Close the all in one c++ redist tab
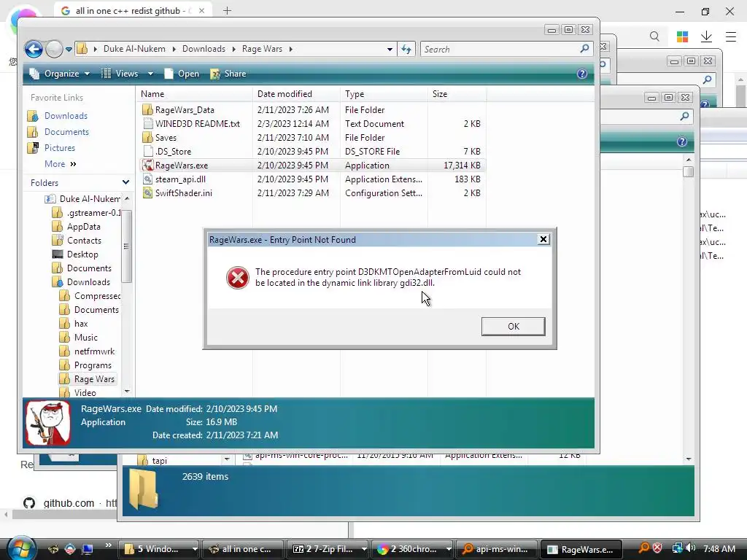The width and height of the screenshot is (747, 560). (201, 10)
